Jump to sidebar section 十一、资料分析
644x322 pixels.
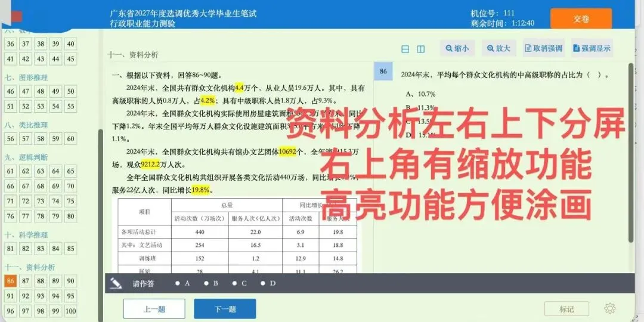(30, 267)
